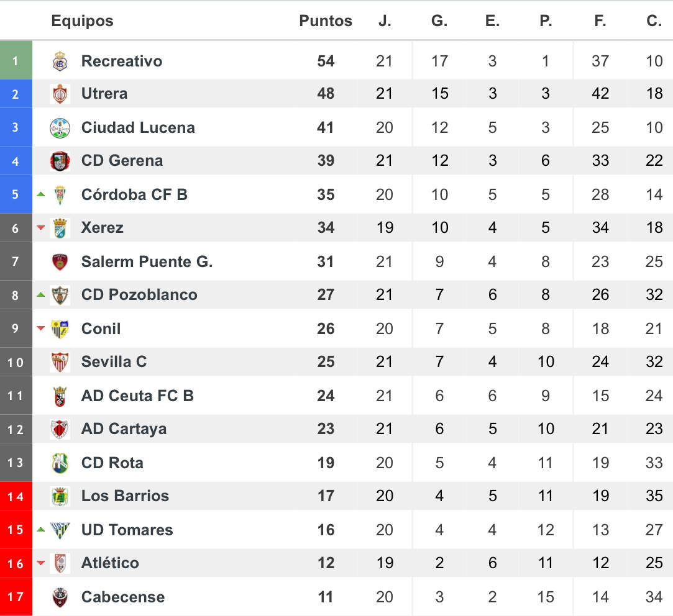Screen dimensions: 673x616
Task: Click red down arrow beside Atlético
Action: pos(41,563)
